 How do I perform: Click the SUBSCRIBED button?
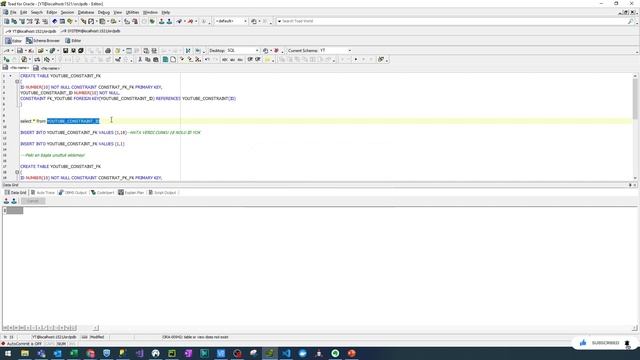click(605, 343)
